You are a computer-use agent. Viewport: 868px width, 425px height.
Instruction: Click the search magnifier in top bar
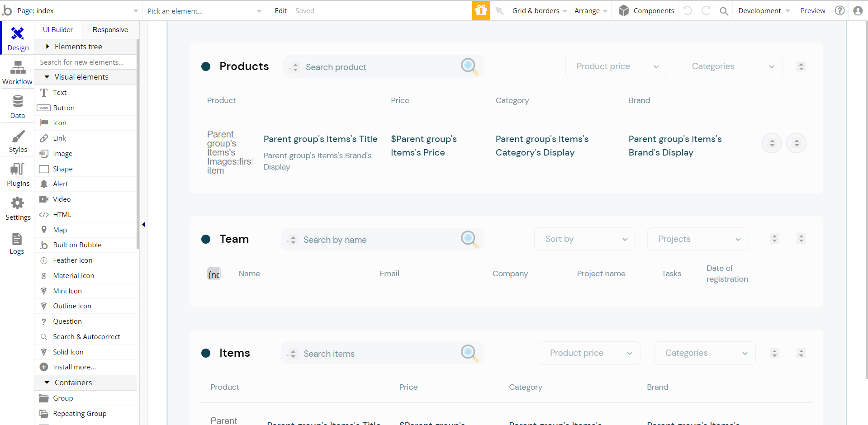pos(724,11)
